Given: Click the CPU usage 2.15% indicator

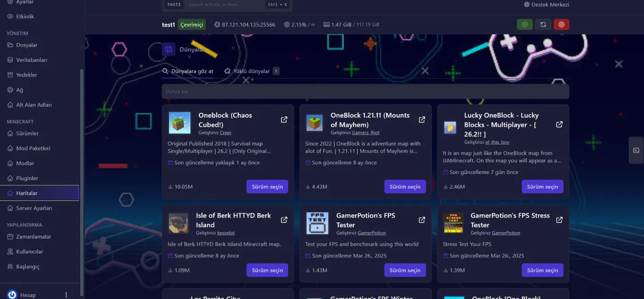Looking at the screenshot, I should [299, 25].
